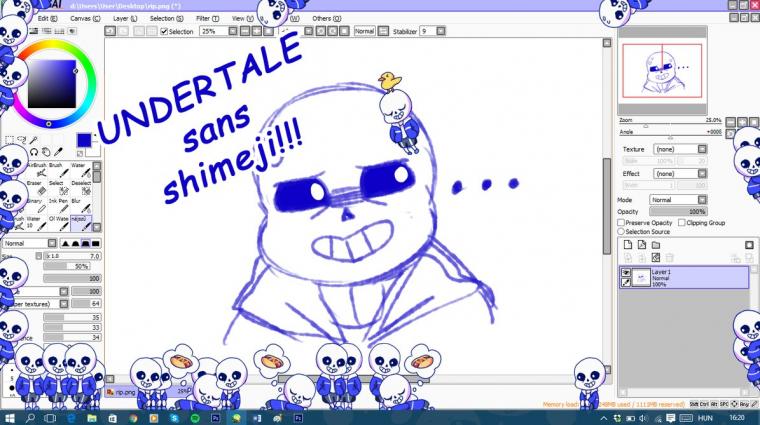Pick the sharpest brush edge shape
This screenshot has width=760, height=425.
point(65,243)
